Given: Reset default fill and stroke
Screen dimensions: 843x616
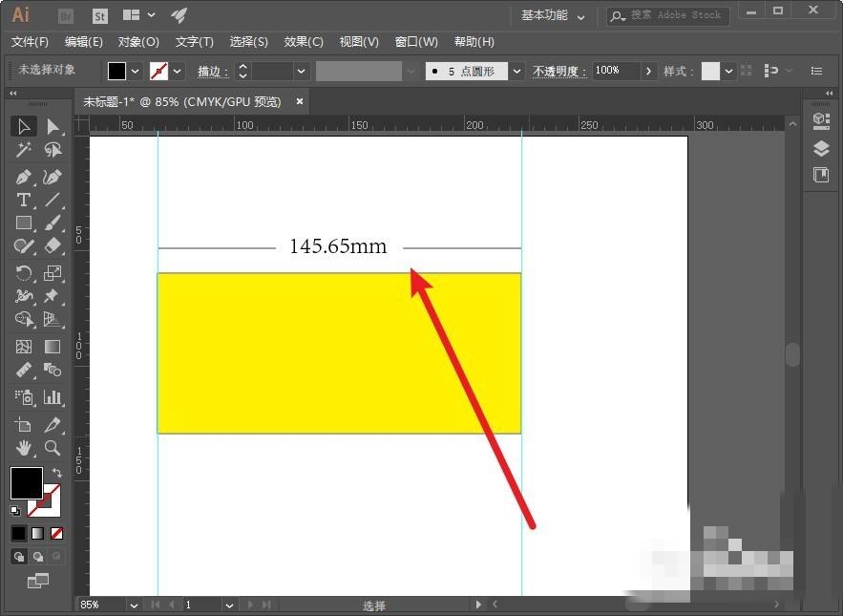Looking at the screenshot, I should coord(15,510).
